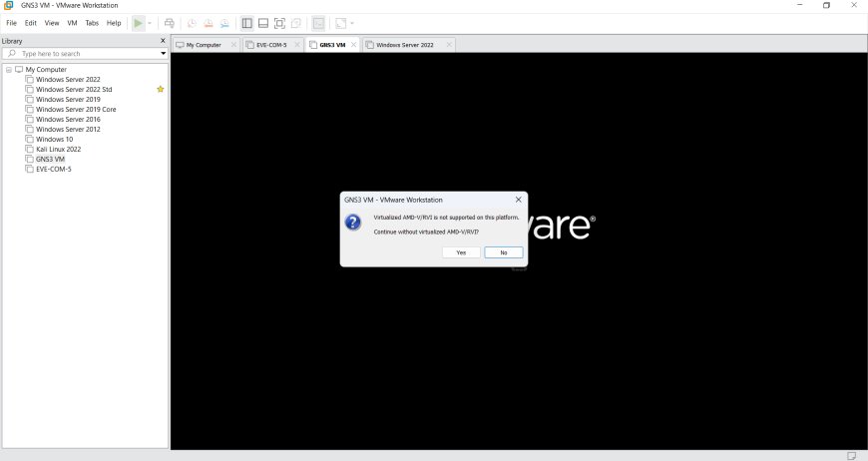This screenshot has width=868, height=461.
Task: Click the console view toolbar icon
Action: click(318, 23)
